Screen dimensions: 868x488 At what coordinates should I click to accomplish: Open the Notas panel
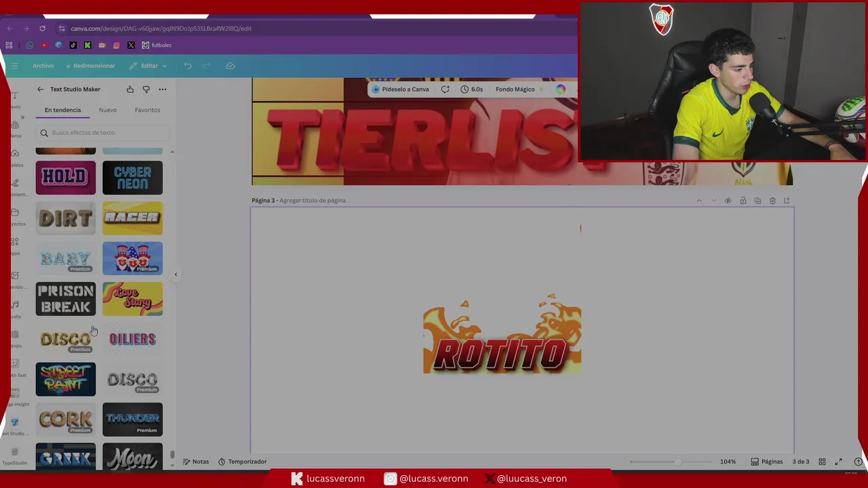click(x=195, y=462)
